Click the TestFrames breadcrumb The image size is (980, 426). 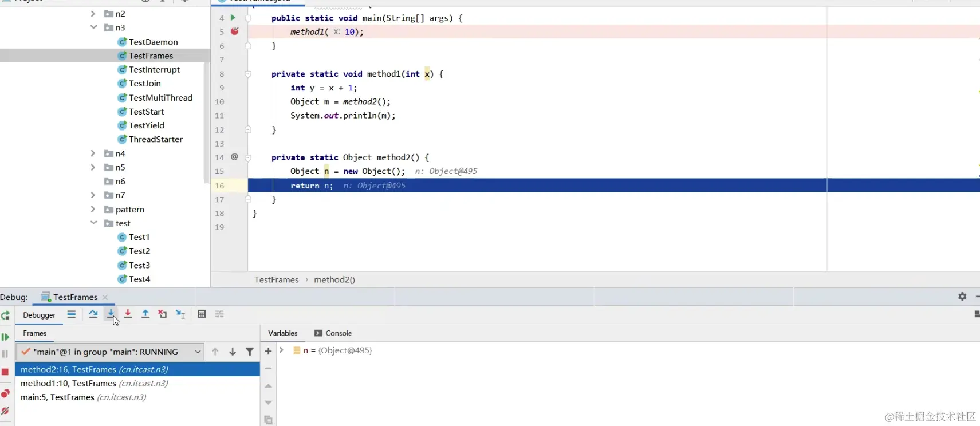pos(277,279)
